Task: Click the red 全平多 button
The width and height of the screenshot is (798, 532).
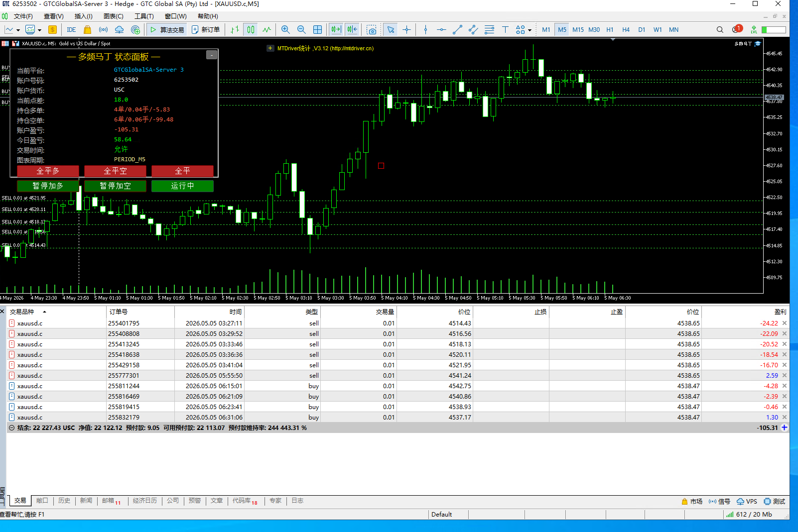Action: click(48, 171)
